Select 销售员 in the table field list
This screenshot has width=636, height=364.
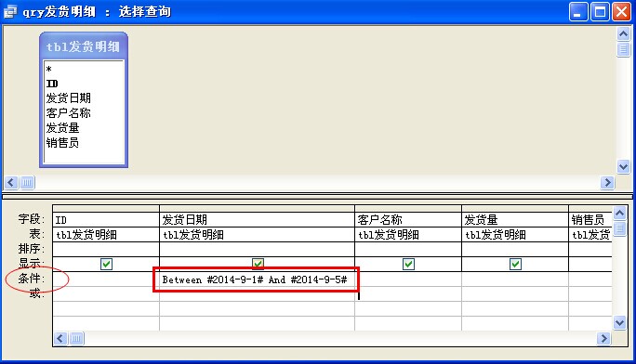84,142
